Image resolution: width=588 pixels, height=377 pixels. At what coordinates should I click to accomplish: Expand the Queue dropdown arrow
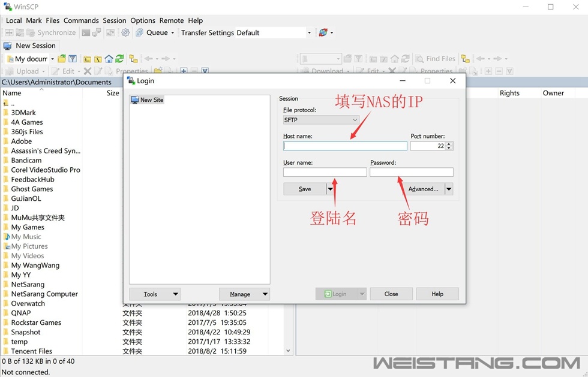coord(173,32)
